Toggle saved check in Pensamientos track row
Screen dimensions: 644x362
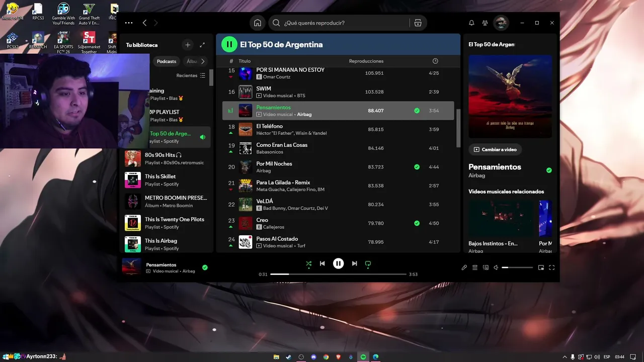[417, 111]
